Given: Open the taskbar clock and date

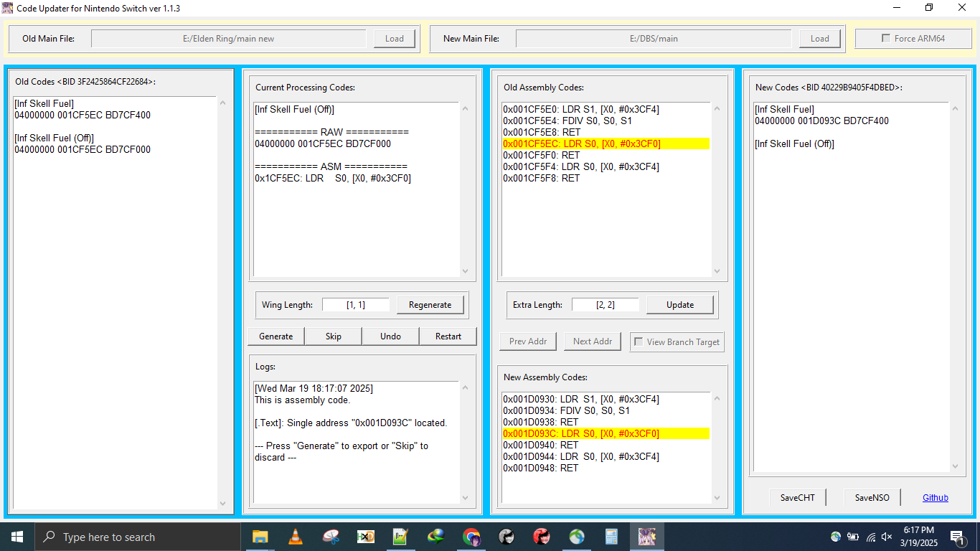Looking at the screenshot, I should [919, 537].
